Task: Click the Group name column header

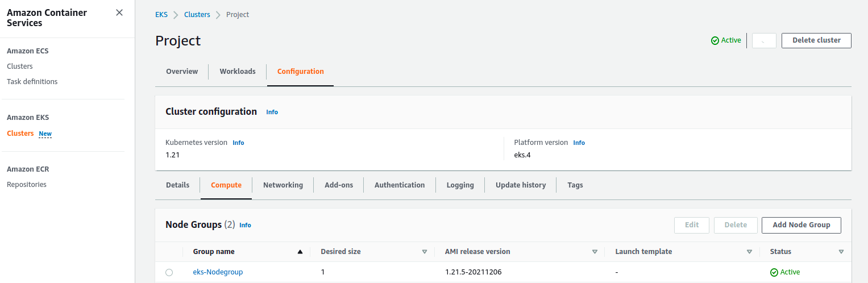Action: 214,252
